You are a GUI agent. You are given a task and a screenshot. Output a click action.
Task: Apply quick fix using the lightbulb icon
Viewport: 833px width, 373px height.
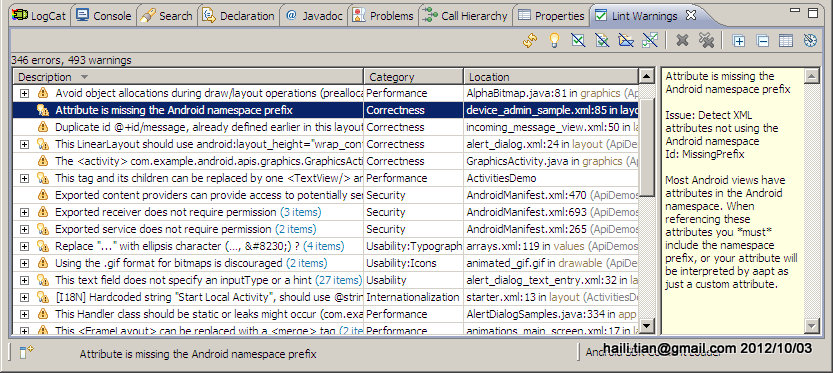pyautogui.click(x=554, y=41)
